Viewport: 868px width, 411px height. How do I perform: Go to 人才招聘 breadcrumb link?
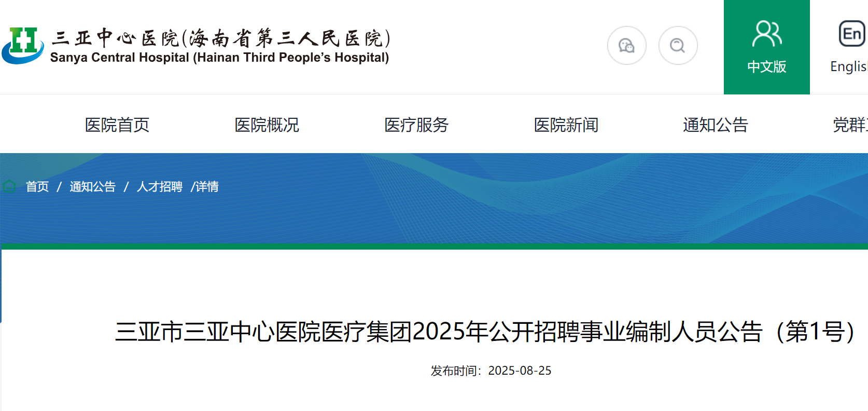coord(160,187)
